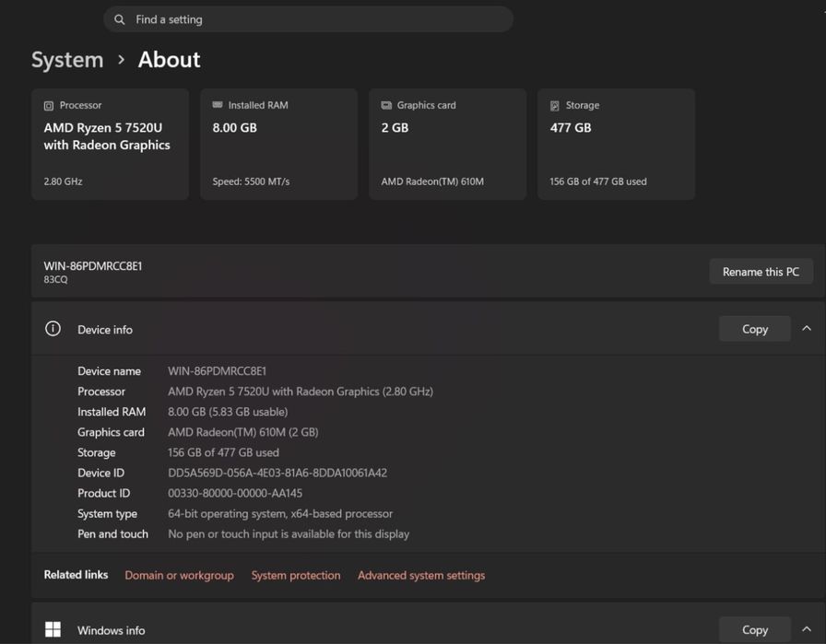Click the 'Speed: 5500 MT/s' text
Image resolution: width=826 pixels, height=644 pixels.
point(251,181)
